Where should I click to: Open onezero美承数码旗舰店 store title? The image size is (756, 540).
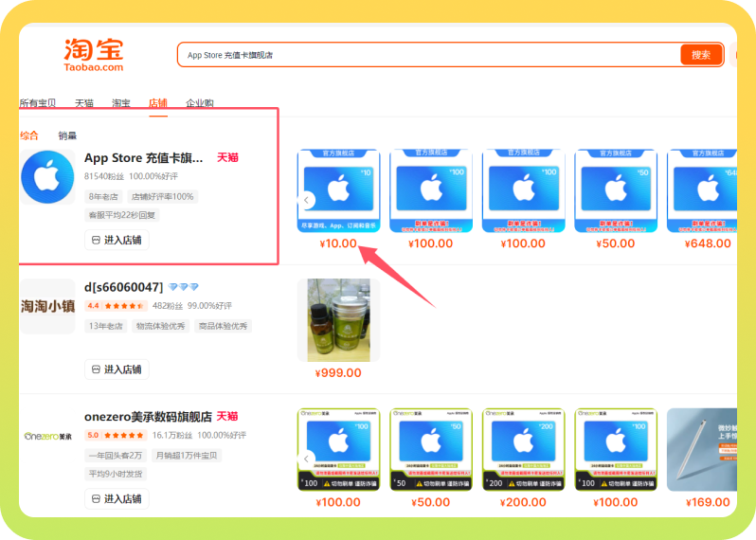click(148, 416)
